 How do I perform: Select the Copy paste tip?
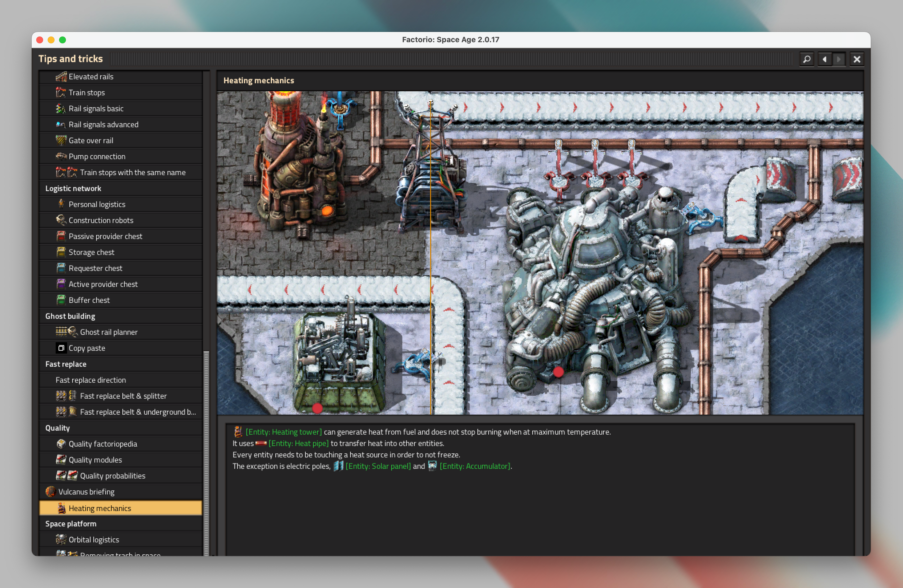tap(121, 348)
